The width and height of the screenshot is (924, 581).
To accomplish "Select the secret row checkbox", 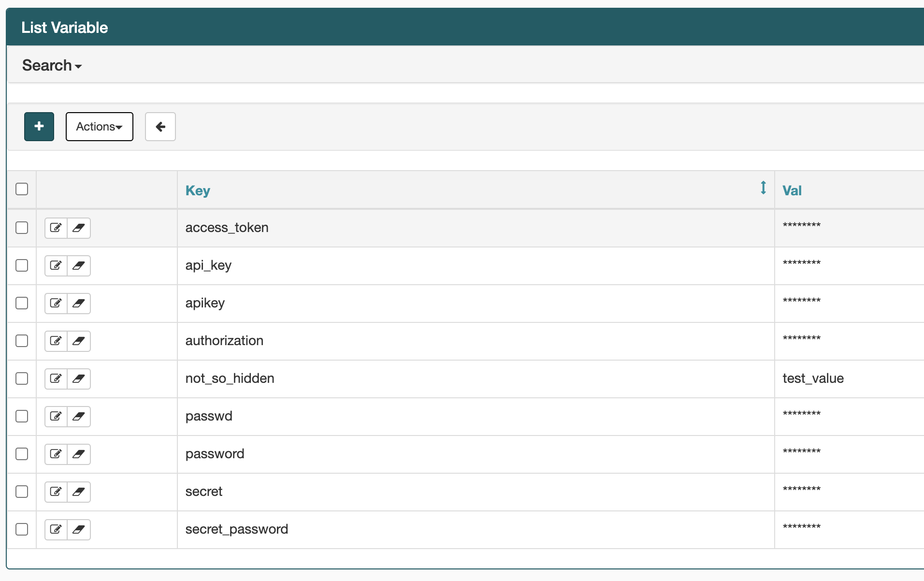I will click(22, 492).
